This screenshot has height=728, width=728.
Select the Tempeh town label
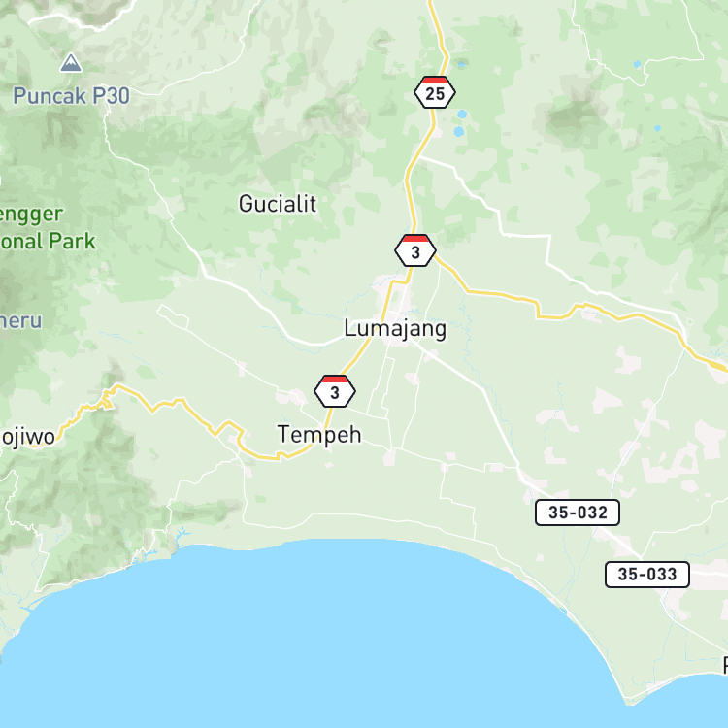(x=319, y=436)
